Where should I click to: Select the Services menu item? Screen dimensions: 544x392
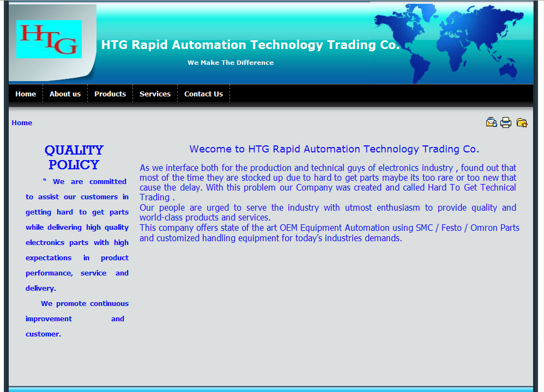click(155, 94)
